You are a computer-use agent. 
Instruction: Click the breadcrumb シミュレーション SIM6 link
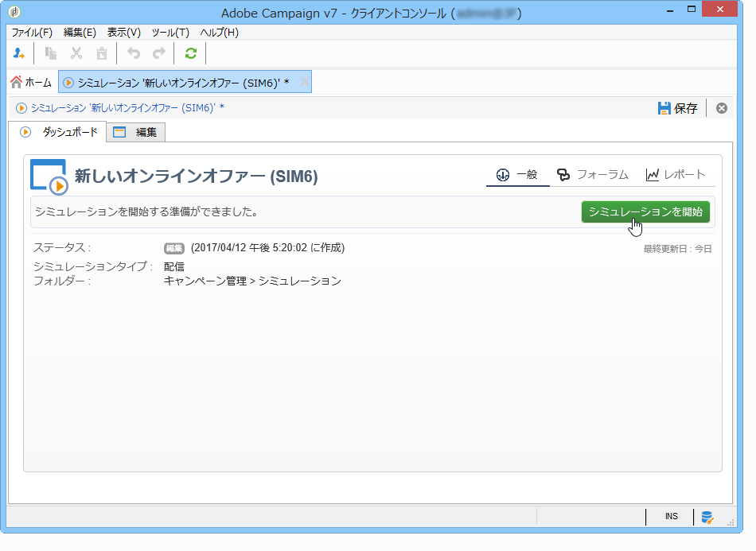(x=128, y=108)
